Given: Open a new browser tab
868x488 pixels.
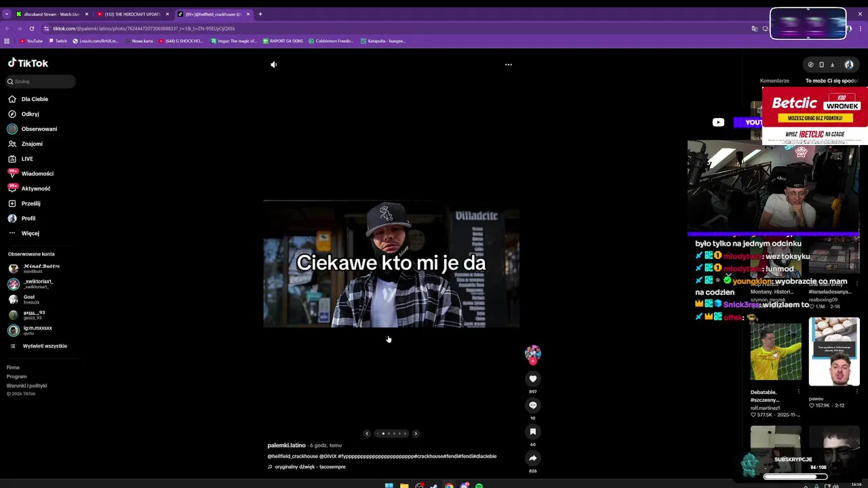Looking at the screenshot, I should point(260,14).
